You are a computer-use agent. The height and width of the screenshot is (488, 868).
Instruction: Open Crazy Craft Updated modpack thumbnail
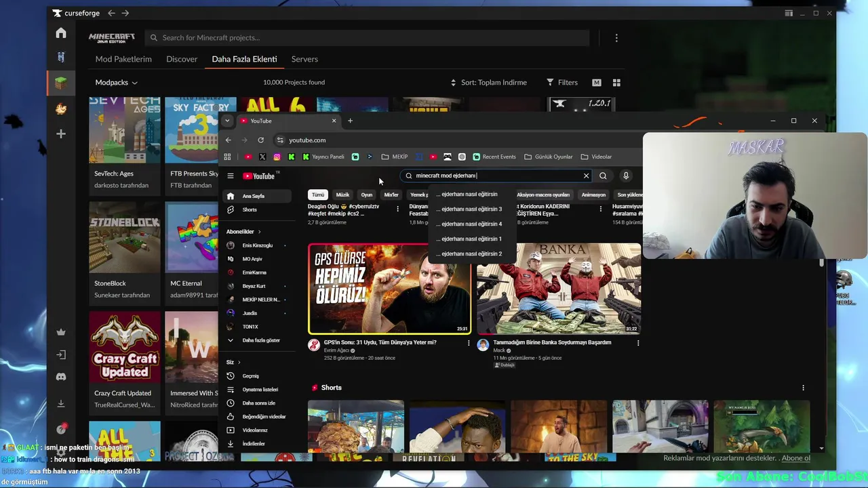point(125,348)
